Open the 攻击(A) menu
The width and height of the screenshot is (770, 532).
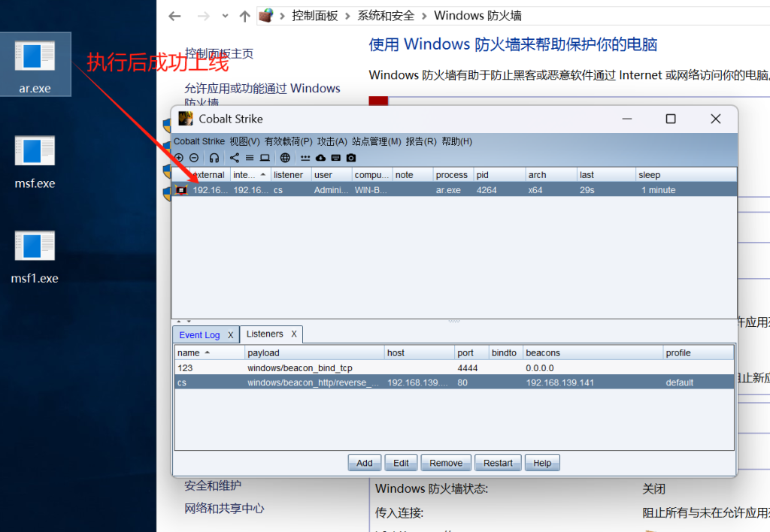(332, 141)
